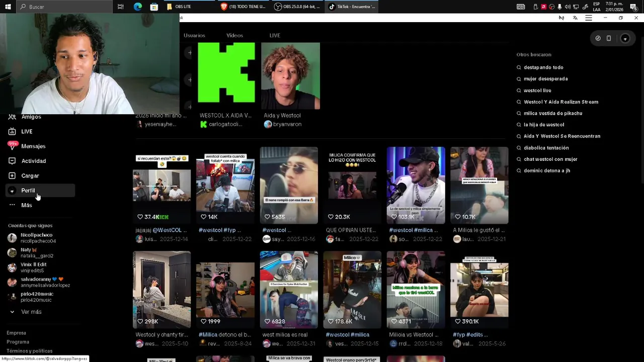644x362 pixels.
Task: Open suggestion 'dominic detona a jh'
Action: point(547,171)
